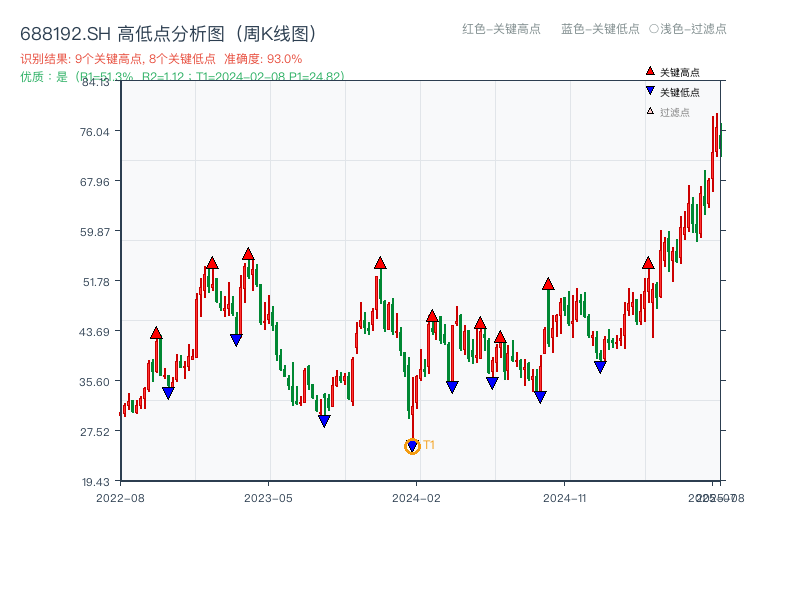Click the 51.78 y-axis label
This screenshot has height=600, width=800.
[96, 282]
